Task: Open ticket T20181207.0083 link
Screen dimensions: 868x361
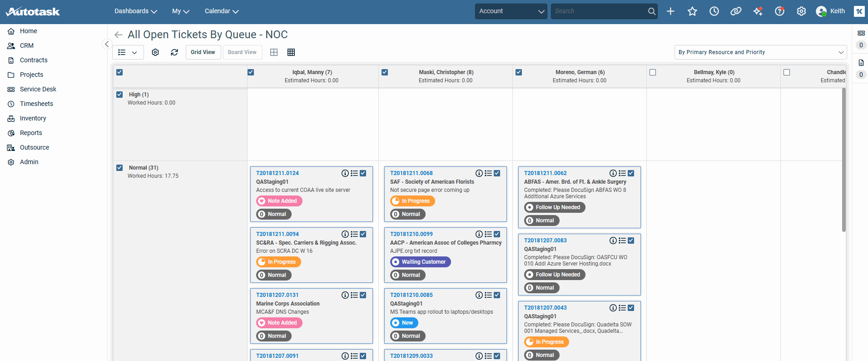Action: coord(546,241)
